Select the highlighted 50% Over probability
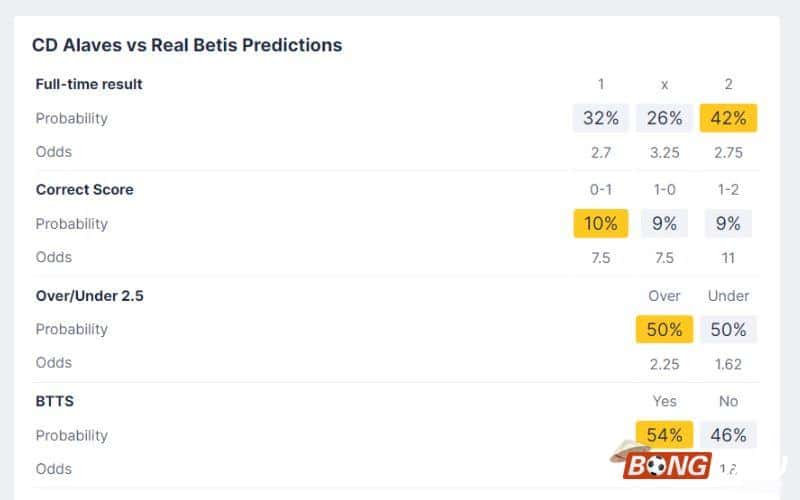Screen dimensions: 800x500 point(664,329)
